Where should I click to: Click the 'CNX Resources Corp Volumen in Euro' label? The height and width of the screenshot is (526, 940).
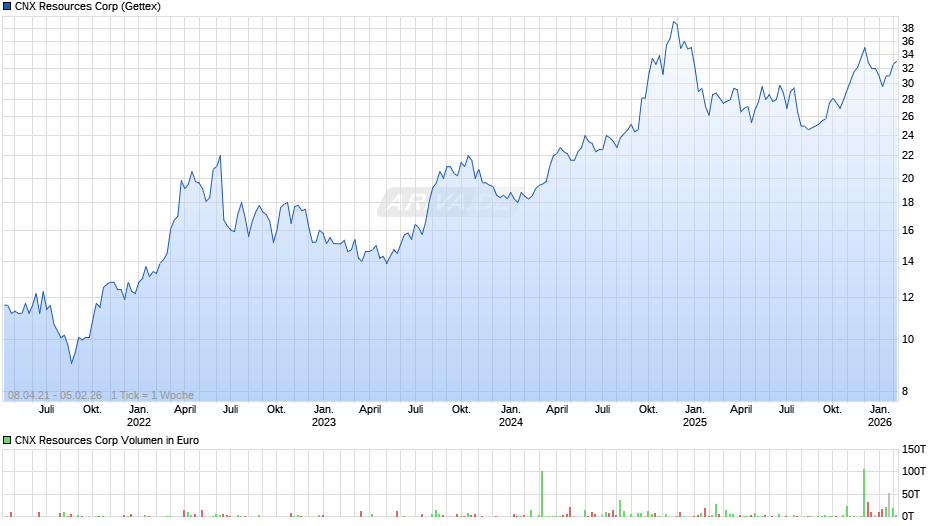coord(107,440)
